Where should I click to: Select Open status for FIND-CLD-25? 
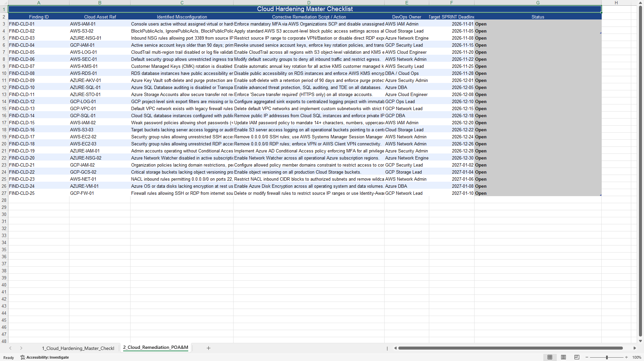538,193
